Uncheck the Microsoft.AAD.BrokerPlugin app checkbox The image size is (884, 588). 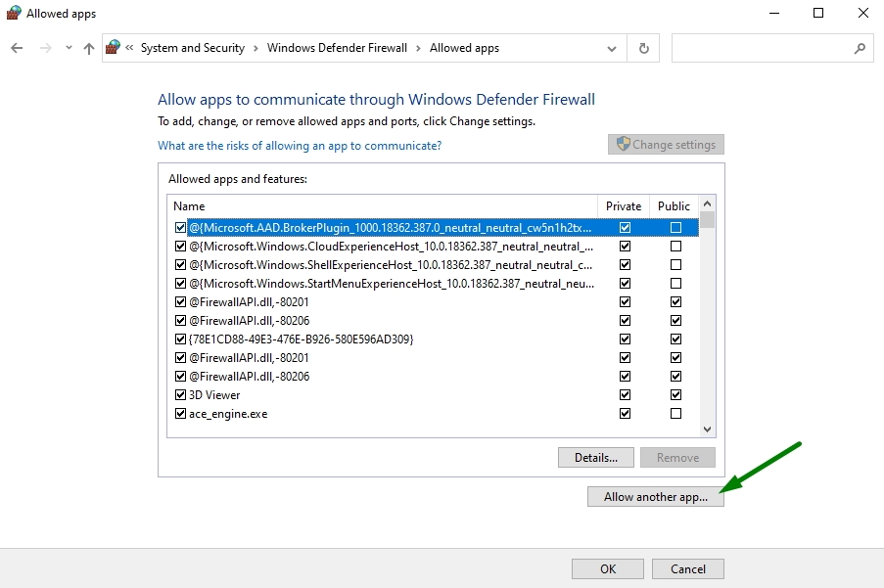click(180, 228)
